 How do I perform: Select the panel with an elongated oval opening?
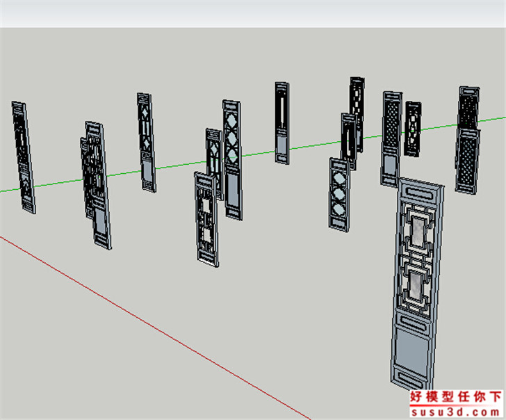(349, 141)
